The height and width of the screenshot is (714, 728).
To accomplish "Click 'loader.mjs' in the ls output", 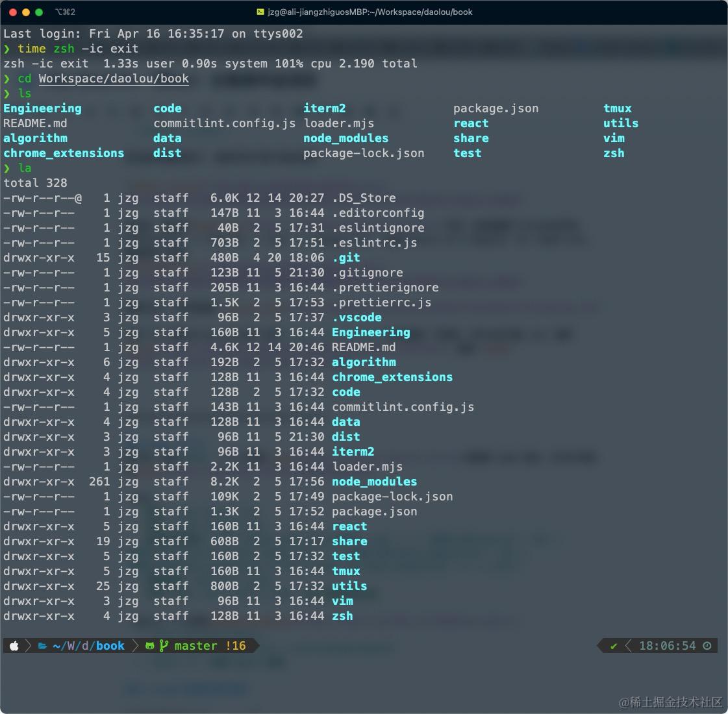I will [338, 123].
